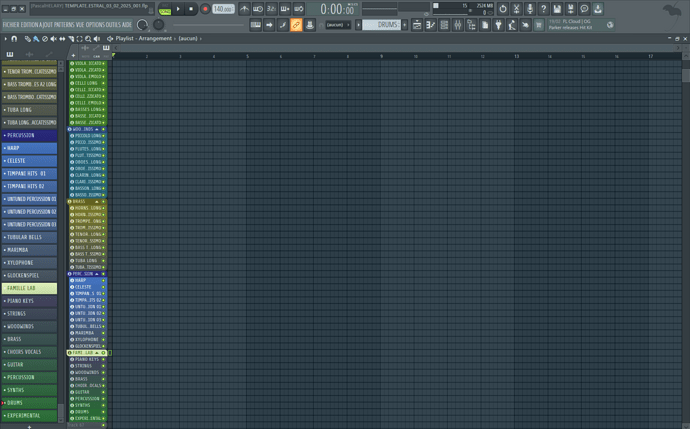
Task: Open the OPTIONS menu
Action: (x=97, y=25)
